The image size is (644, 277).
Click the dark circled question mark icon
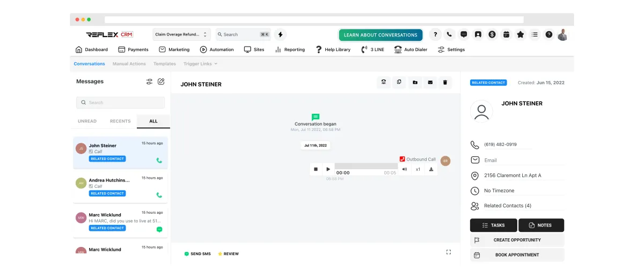coord(548,34)
